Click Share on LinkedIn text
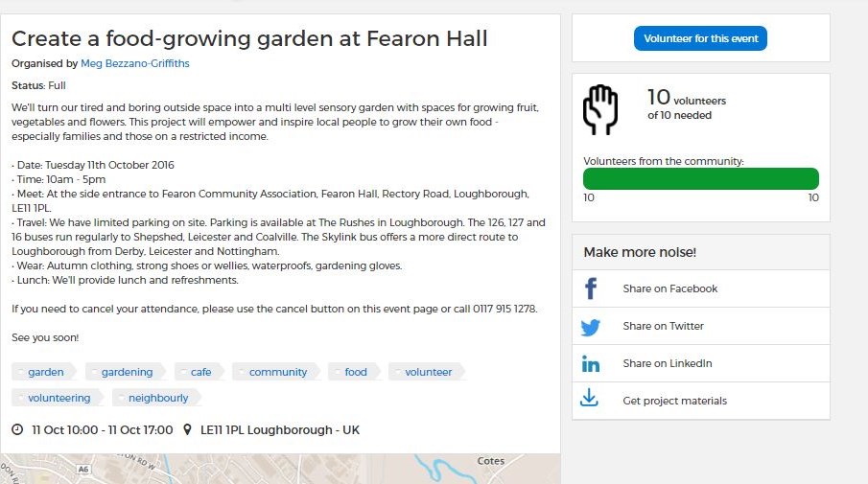 coord(667,363)
